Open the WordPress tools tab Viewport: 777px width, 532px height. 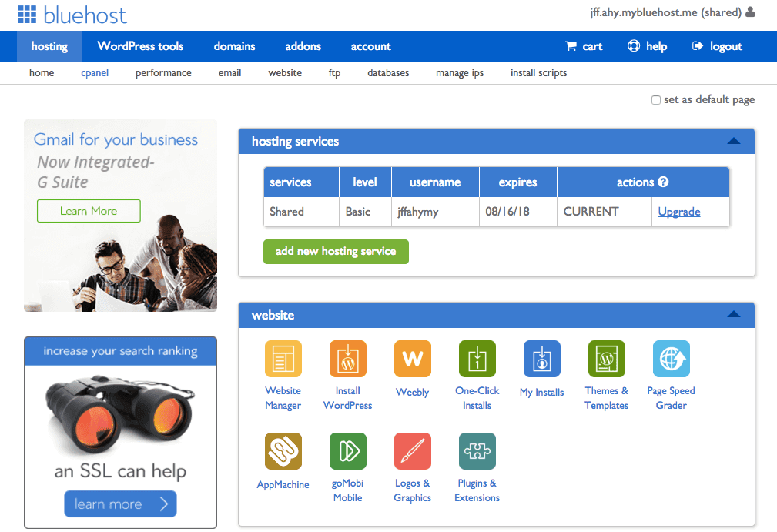pyautogui.click(x=140, y=46)
